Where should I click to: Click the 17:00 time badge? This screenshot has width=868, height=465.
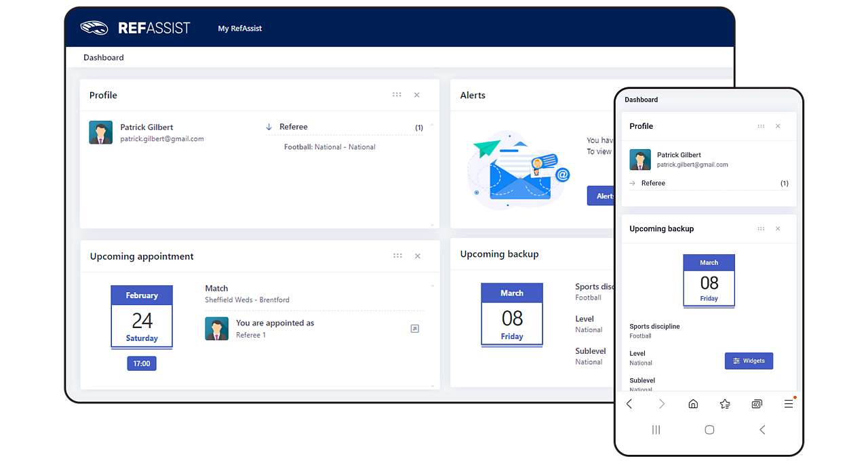click(x=142, y=363)
